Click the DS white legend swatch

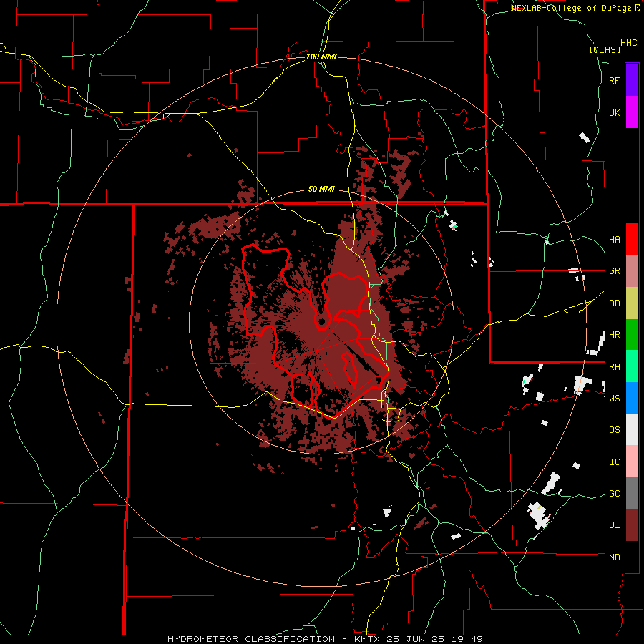point(632,429)
